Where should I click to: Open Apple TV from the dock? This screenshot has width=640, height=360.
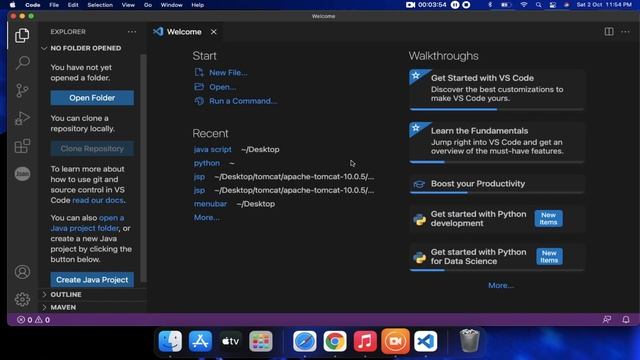pyautogui.click(x=231, y=341)
